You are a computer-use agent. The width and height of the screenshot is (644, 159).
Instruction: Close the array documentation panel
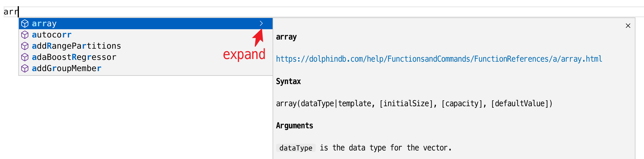628,26
